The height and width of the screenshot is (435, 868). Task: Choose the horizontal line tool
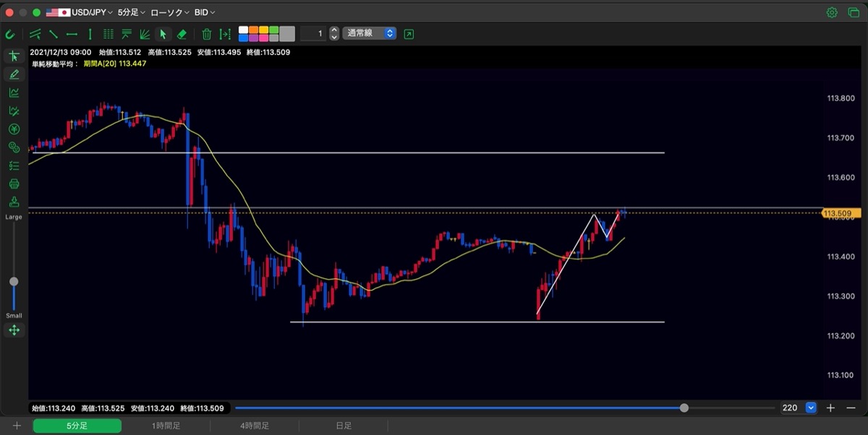(x=72, y=34)
